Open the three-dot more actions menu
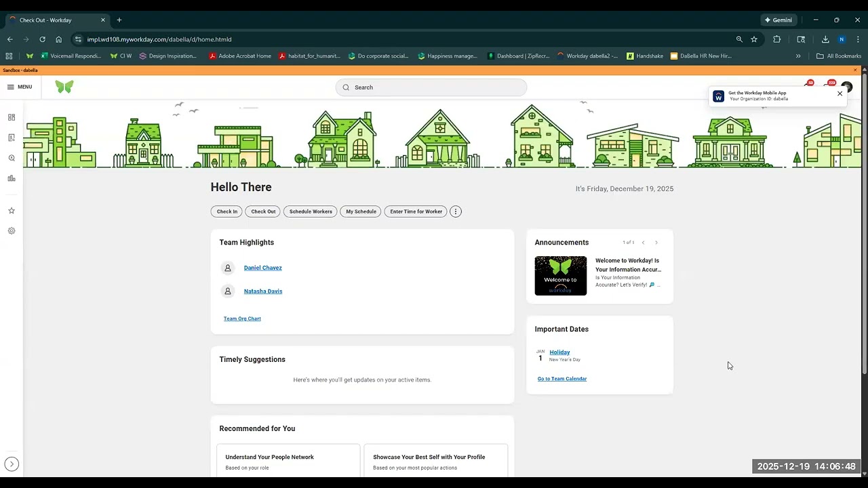 [456, 211]
